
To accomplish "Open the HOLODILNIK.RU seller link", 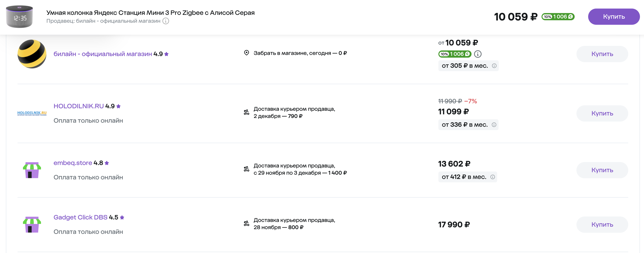I will [79, 106].
